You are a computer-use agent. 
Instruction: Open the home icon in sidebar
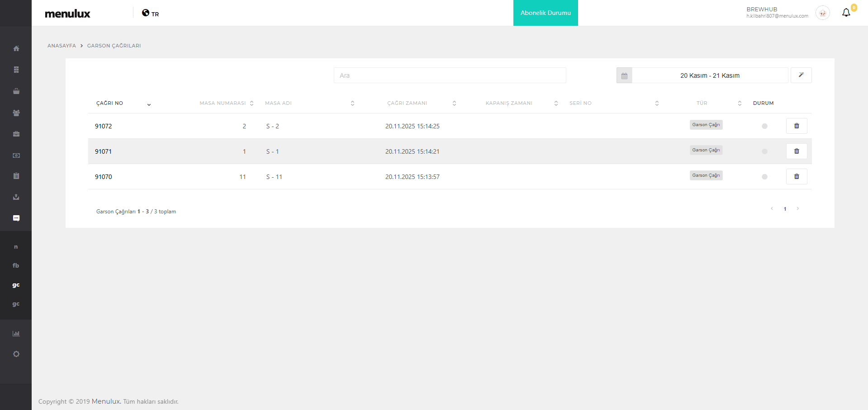tap(16, 48)
